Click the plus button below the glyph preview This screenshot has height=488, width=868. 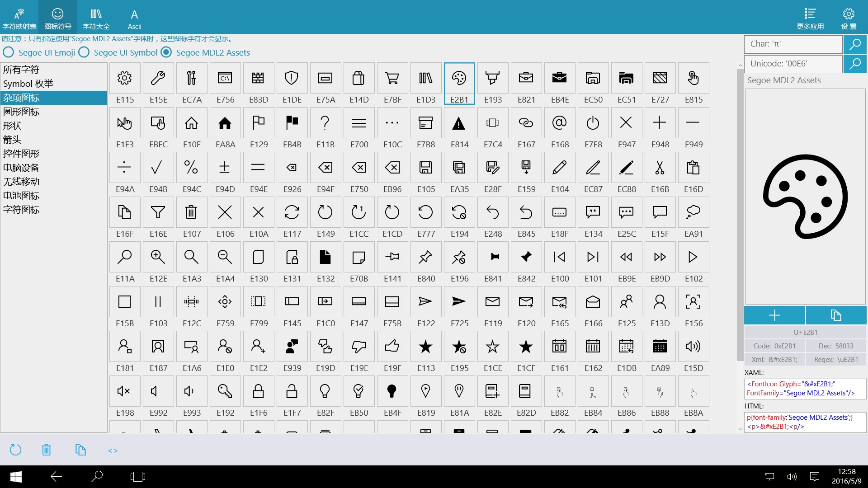coord(774,315)
